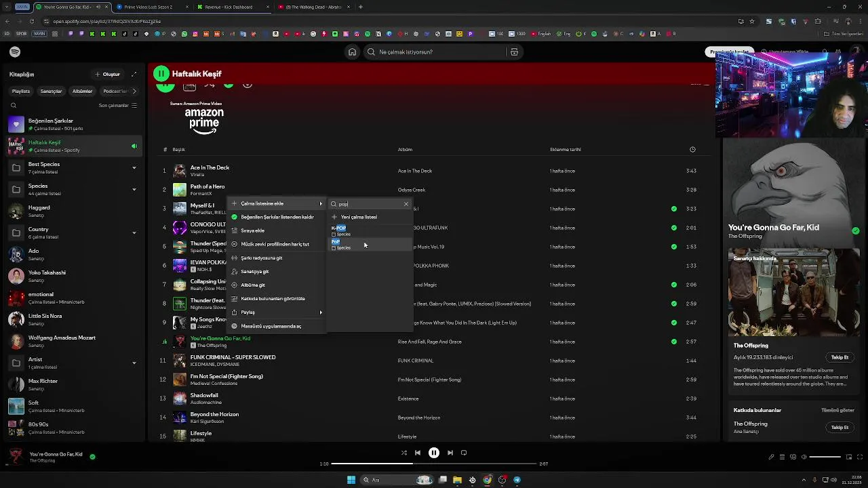Toggle liked checkmark for Myself & I row
The image size is (868, 488).
click(673, 209)
